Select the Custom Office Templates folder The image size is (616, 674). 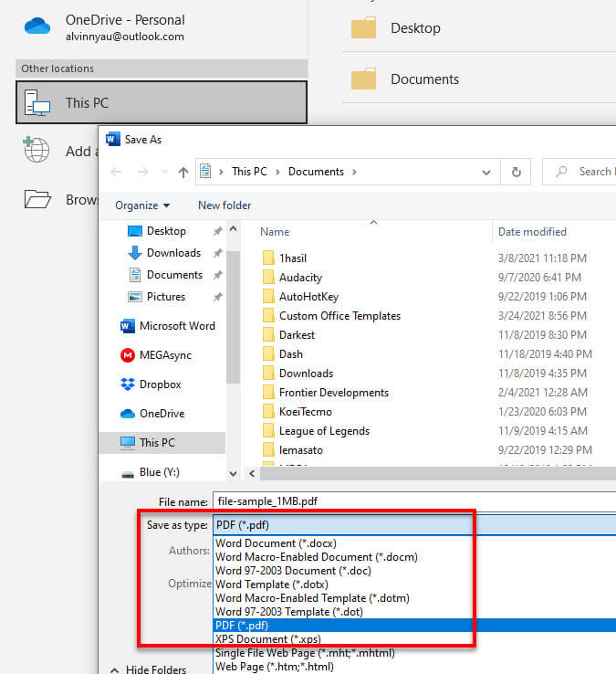[331, 315]
